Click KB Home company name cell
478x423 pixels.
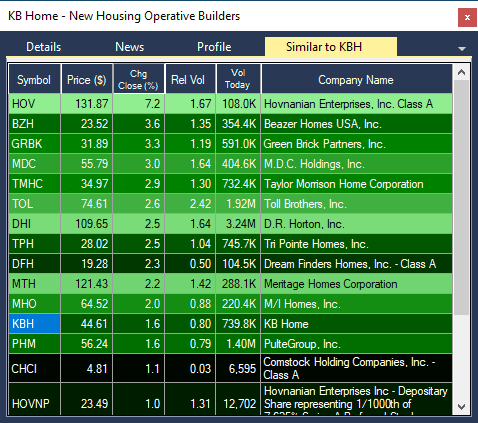tap(357, 324)
